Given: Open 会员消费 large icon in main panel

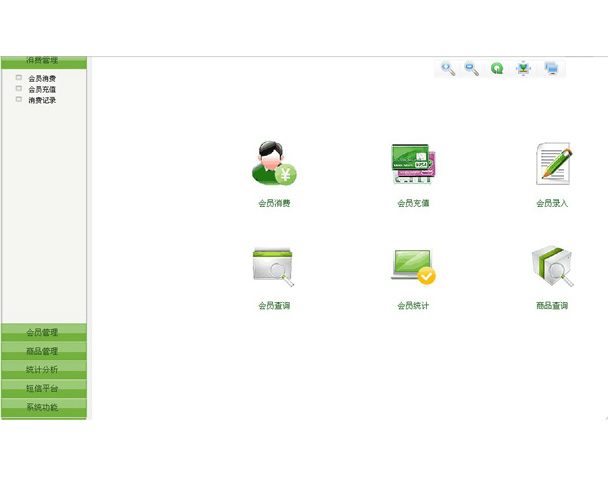Looking at the screenshot, I should point(273,164).
